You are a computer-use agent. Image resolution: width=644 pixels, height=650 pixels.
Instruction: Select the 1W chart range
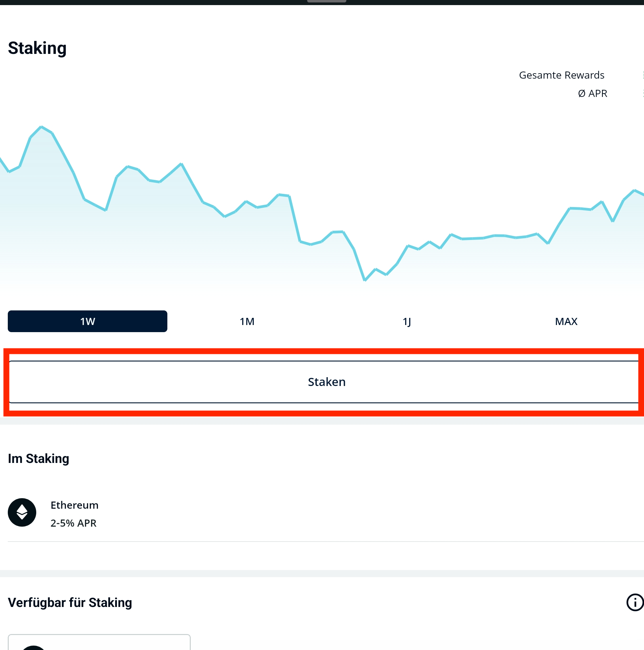point(87,321)
